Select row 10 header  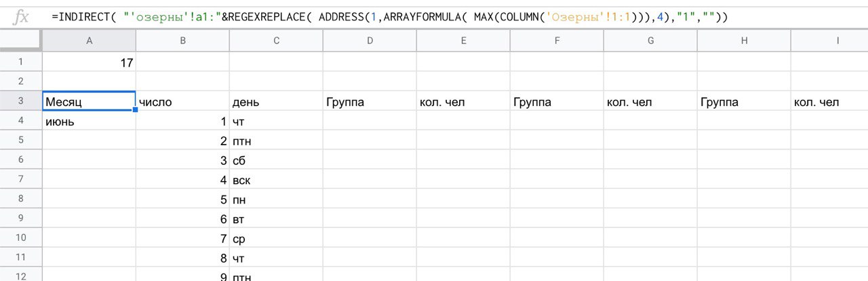21,239
